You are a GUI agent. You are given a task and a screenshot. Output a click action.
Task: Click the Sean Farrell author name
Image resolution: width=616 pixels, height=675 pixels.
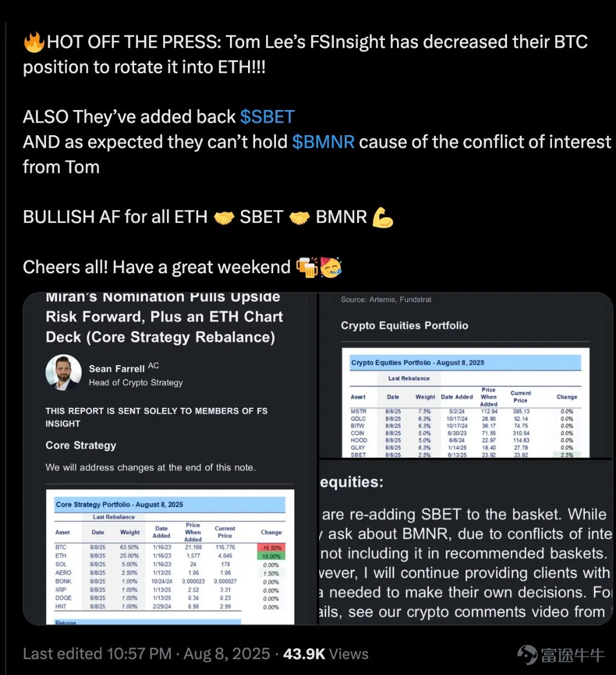(x=117, y=369)
